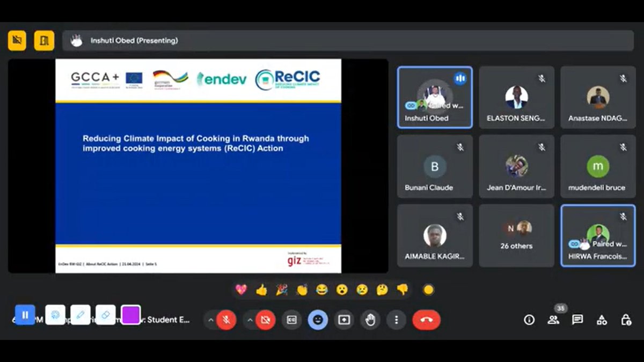Open the yellow skin tone selector

click(428, 290)
